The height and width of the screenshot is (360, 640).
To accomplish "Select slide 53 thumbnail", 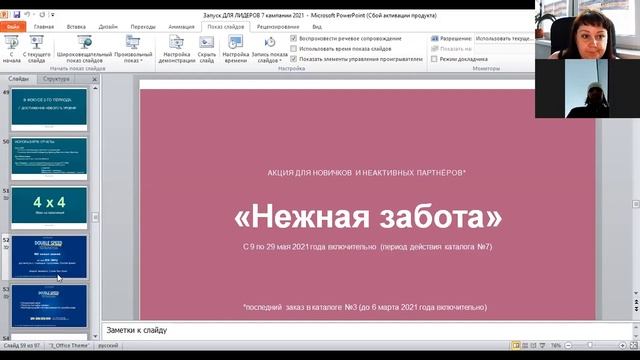I will click(x=49, y=306).
